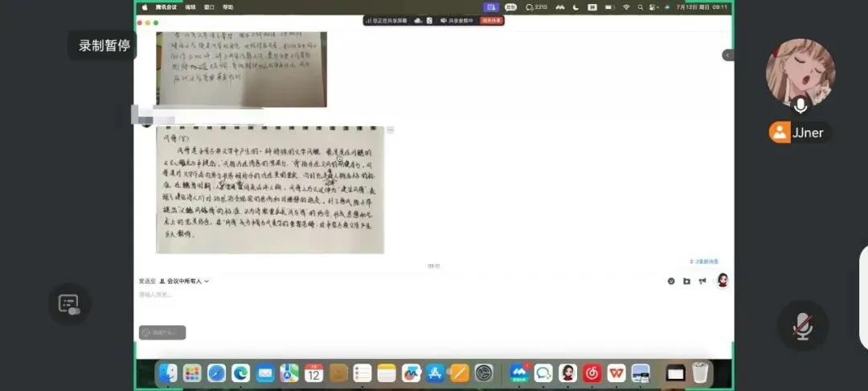Click the megaphone icon in chat toolbar
This screenshot has width=868, height=391.
pyautogui.click(x=702, y=282)
